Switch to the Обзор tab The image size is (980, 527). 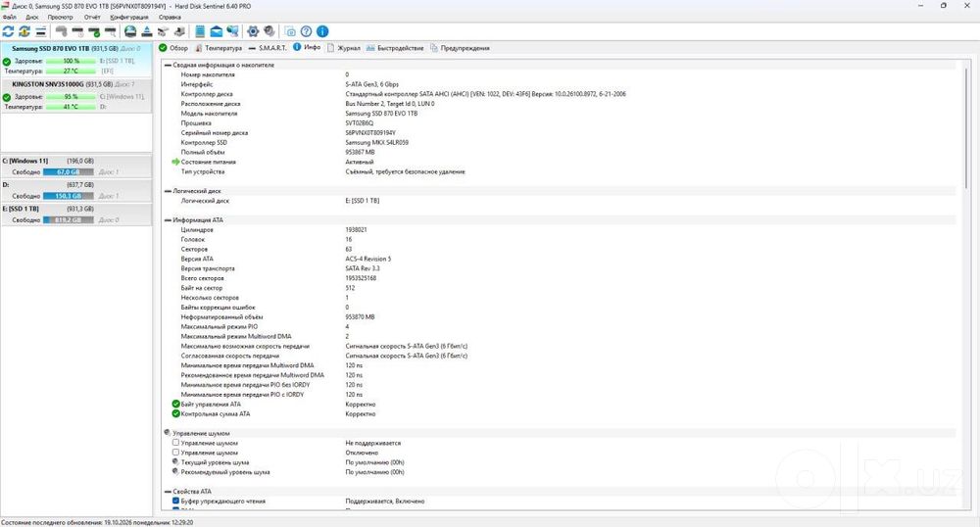tap(173, 48)
